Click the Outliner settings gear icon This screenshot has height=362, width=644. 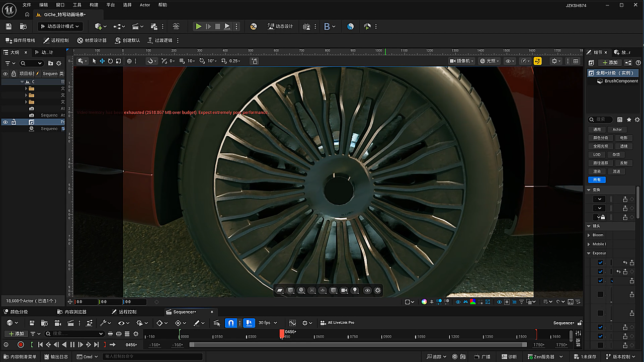pyautogui.click(x=58, y=63)
